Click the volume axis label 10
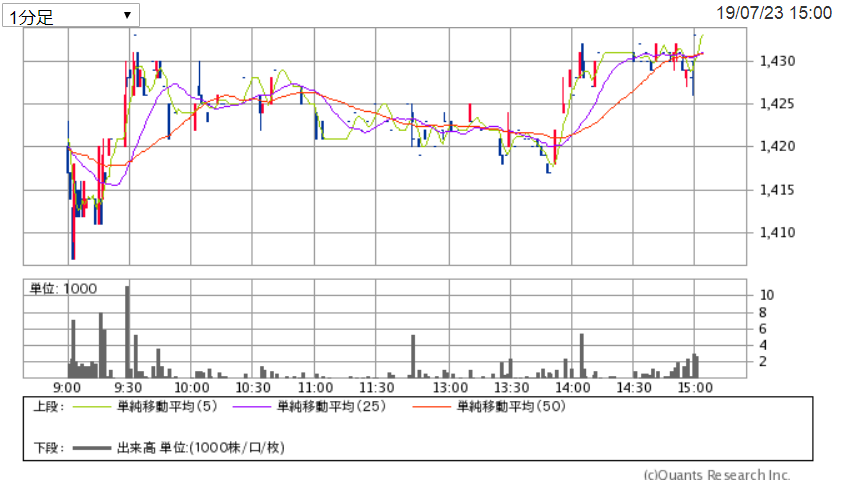 pos(767,295)
